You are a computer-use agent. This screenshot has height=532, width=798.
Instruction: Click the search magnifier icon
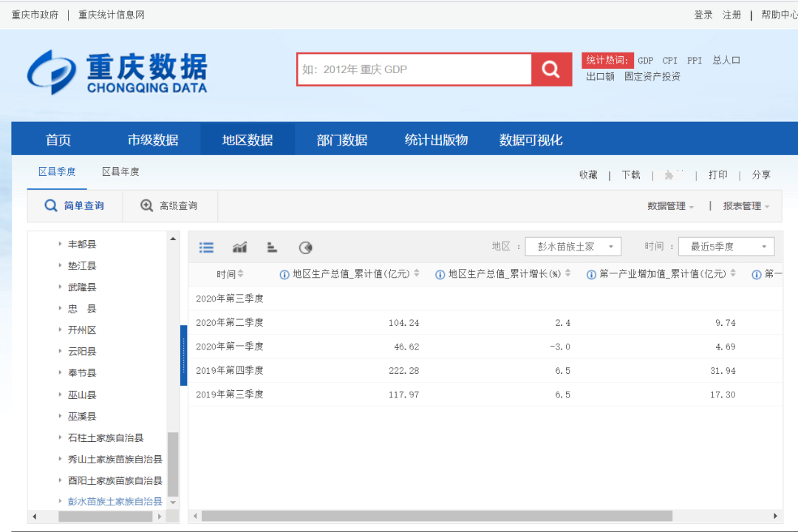(550, 69)
